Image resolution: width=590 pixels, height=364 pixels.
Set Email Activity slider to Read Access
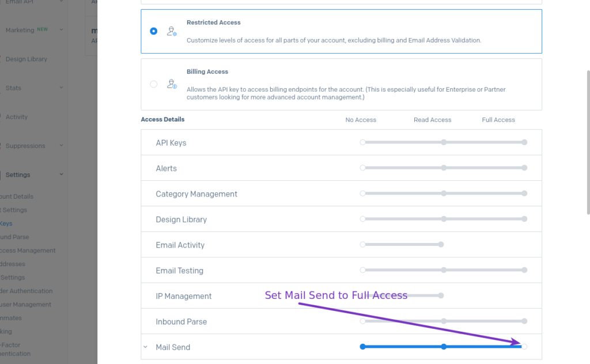click(441, 245)
